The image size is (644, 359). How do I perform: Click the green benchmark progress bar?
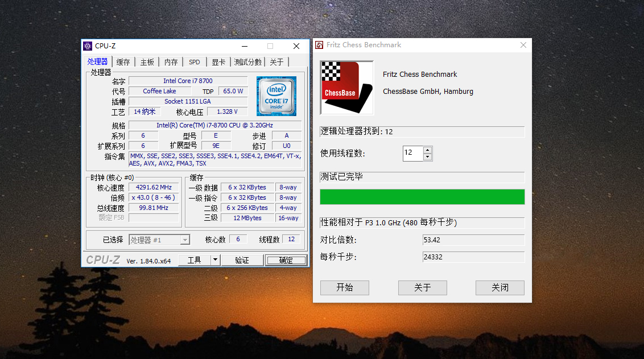(x=422, y=197)
